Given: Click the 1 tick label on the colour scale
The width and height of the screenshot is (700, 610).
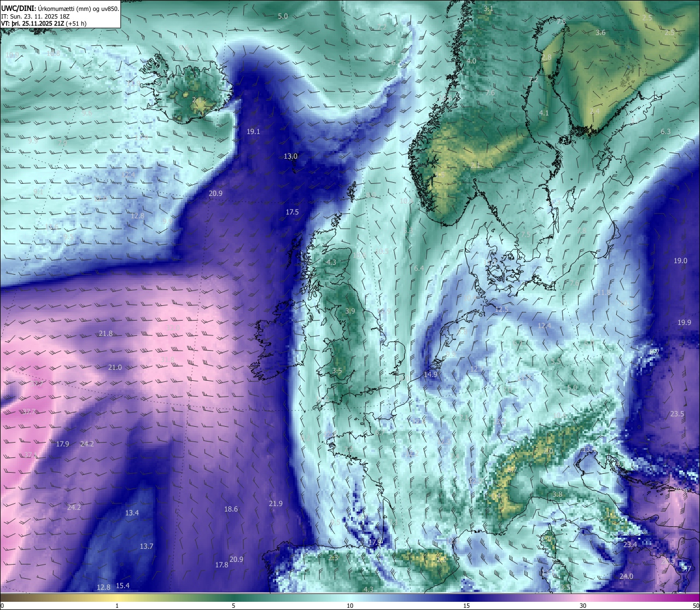Looking at the screenshot, I should (117, 606).
